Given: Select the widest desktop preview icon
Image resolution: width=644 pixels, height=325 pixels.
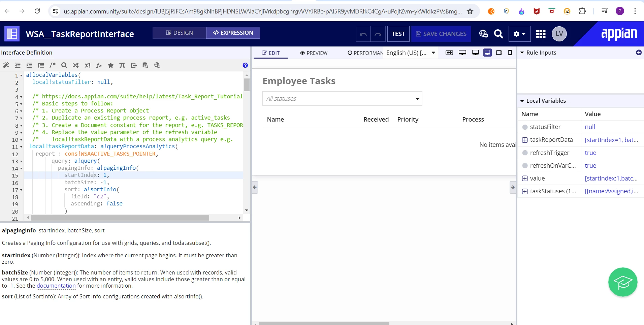Looking at the screenshot, I should click(462, 53).
